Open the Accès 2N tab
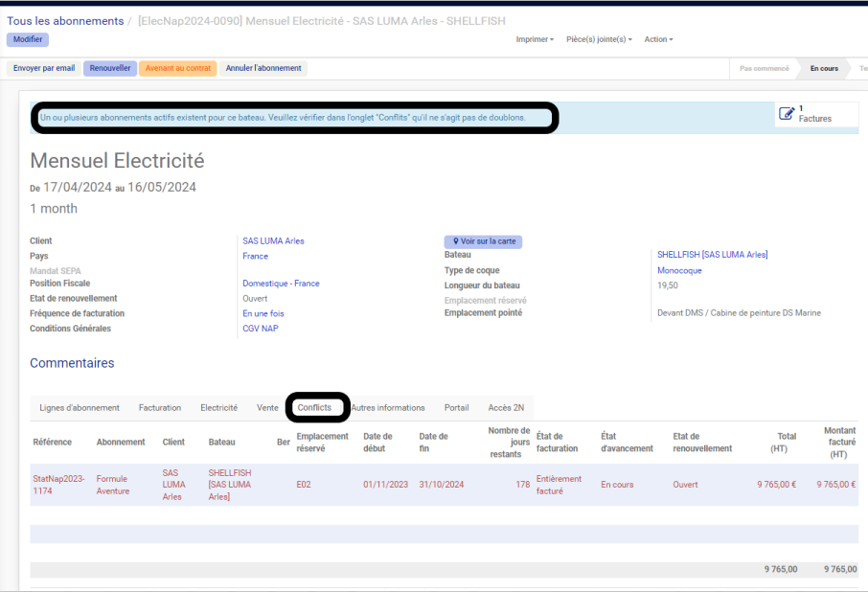 (x=506, y=408)
